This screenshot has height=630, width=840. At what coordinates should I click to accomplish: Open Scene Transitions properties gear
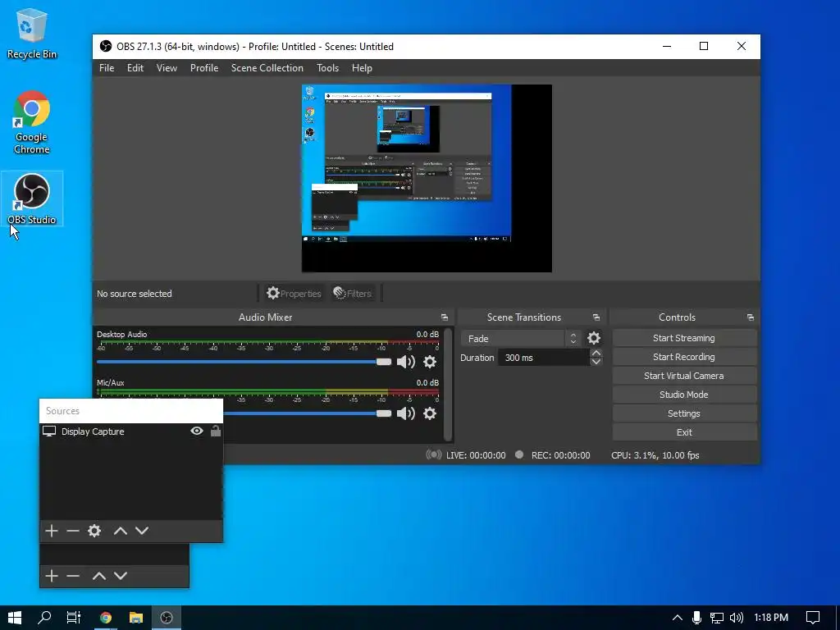(x=594, y=338)
